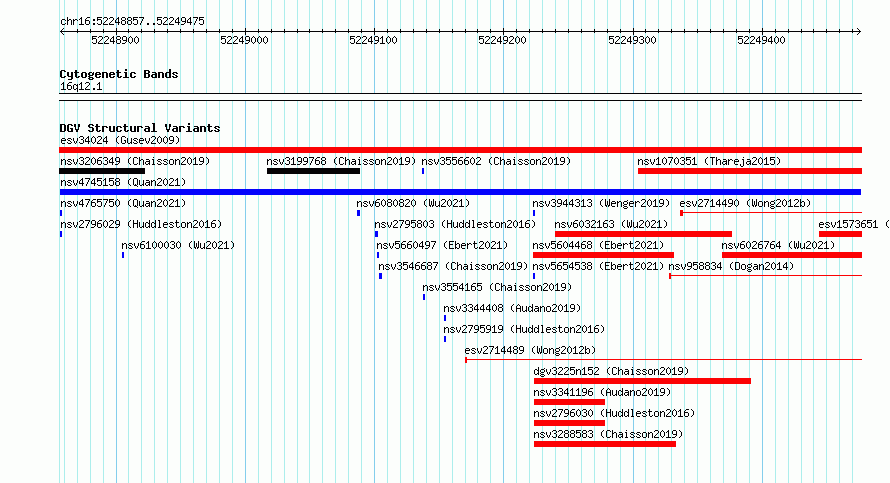890x483 pixels.
Task: Click ruler position 52248900
Action: [115, 40]
